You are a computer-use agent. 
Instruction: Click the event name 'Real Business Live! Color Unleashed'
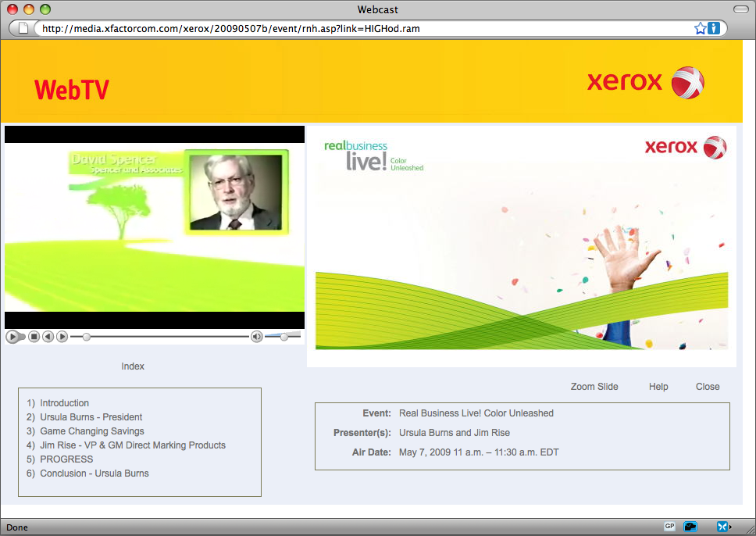[x=476, y=413]
